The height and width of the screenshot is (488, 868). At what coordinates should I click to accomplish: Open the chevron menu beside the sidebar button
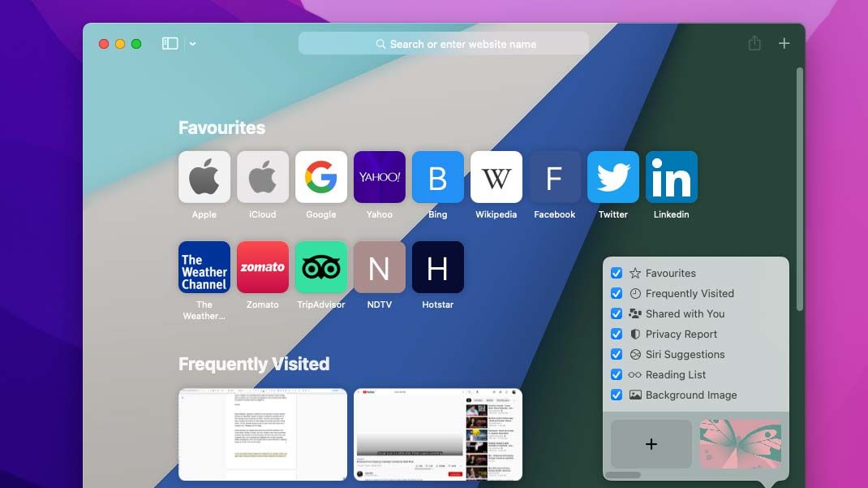point(191,44)
